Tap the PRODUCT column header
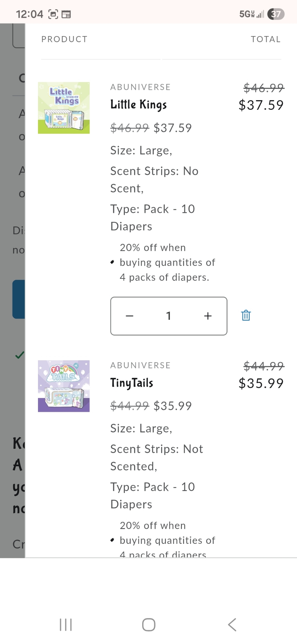The height and width of the screenshot is (644, 297). [x=64, y=39]
